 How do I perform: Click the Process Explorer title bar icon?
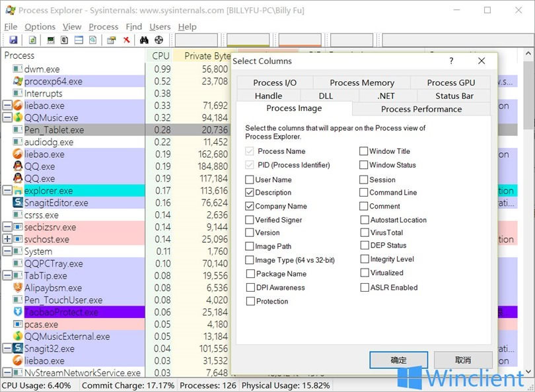[10, 10]
